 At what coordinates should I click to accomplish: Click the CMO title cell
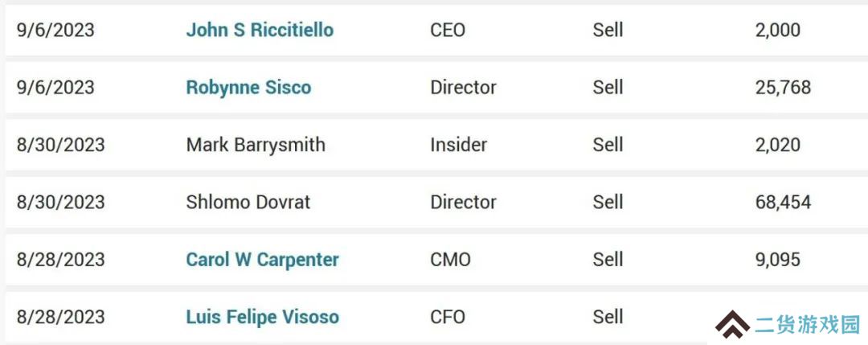pyautogui.click(x=450, y=259)
